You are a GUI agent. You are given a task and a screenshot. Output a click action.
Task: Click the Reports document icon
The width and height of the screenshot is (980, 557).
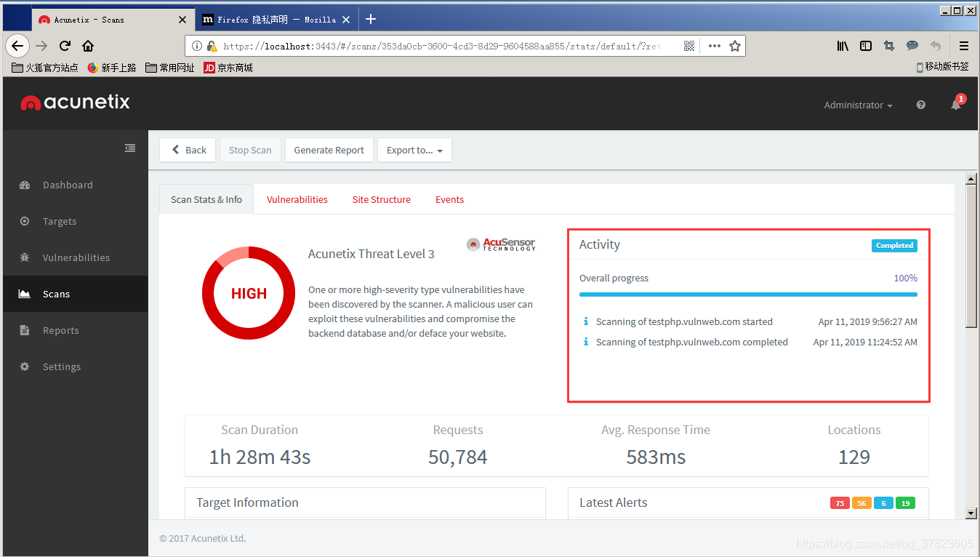pos(25,330)
